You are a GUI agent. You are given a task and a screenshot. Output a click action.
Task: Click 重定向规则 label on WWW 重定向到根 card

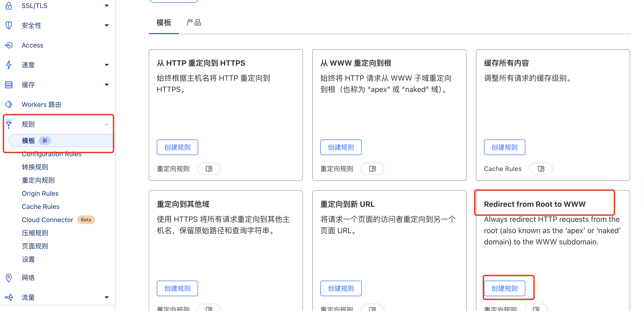[337, 169]
